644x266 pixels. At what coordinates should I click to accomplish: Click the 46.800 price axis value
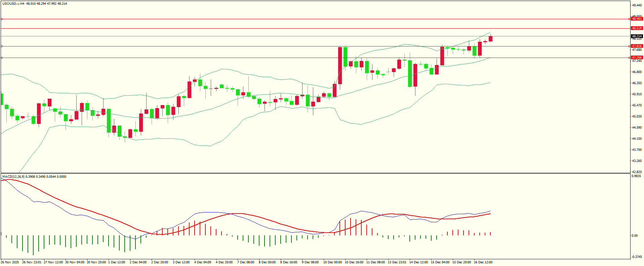point(637,72)
